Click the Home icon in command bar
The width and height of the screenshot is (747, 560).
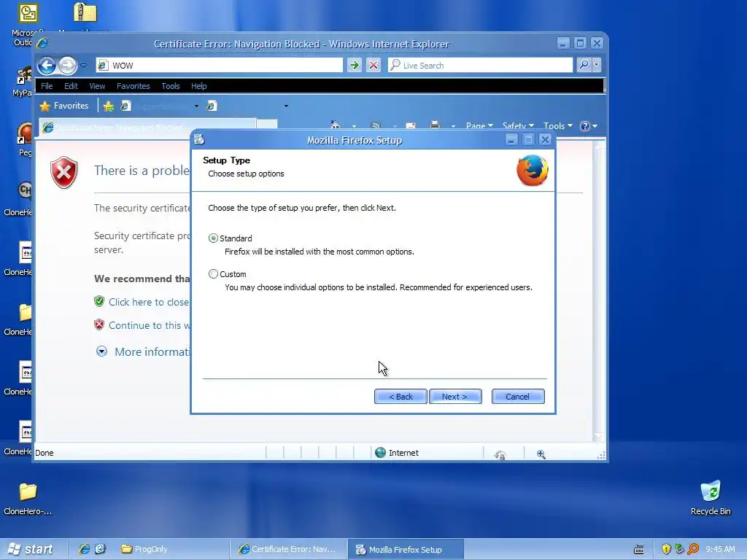[x=336, y=125]
